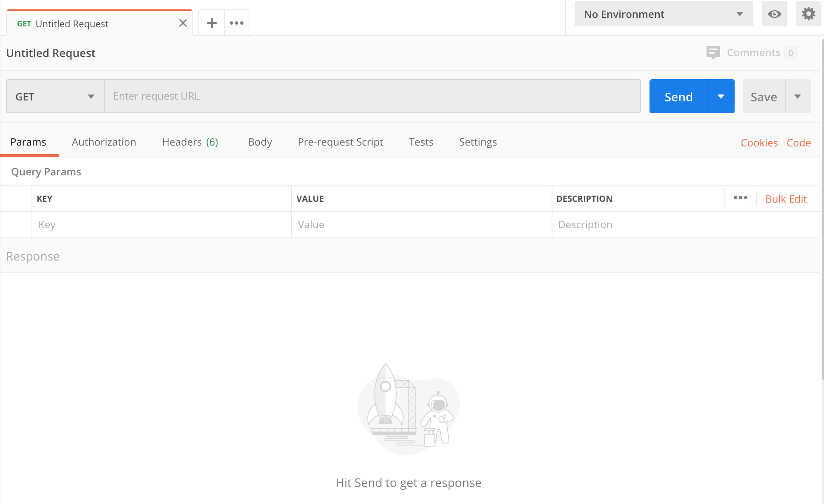This screenshot has height=504, width=824.
Task: Click the Save button
Action: coord(764,97)
